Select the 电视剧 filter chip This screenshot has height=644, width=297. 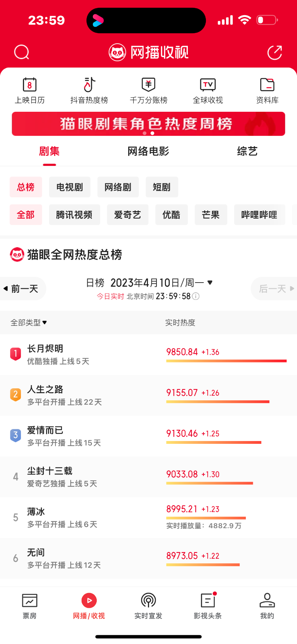[70, 187]
